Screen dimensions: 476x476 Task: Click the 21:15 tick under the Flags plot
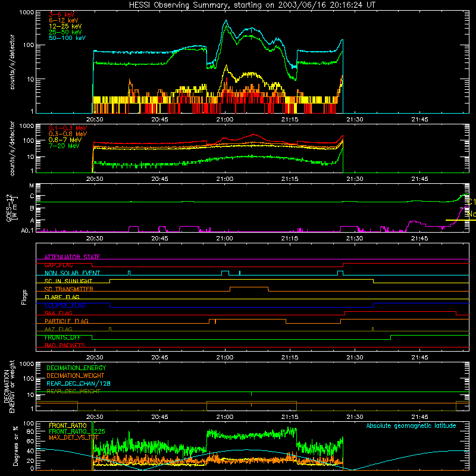tap(290, 358)
